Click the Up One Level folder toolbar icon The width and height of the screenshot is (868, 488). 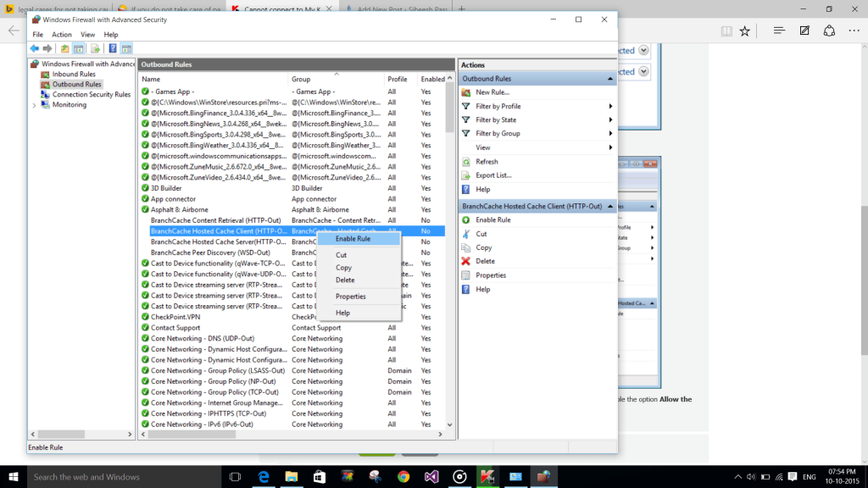point(64,48)
